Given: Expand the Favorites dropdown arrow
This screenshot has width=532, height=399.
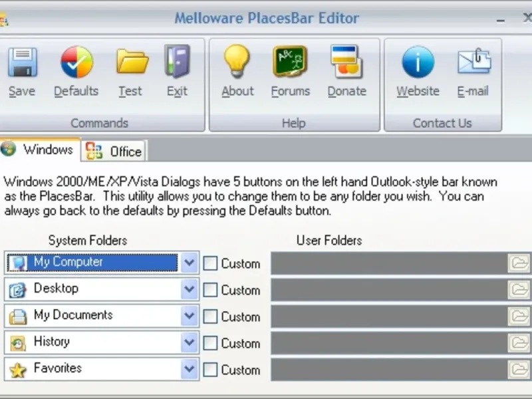Looking at the screenshot, I should [190, 368].
